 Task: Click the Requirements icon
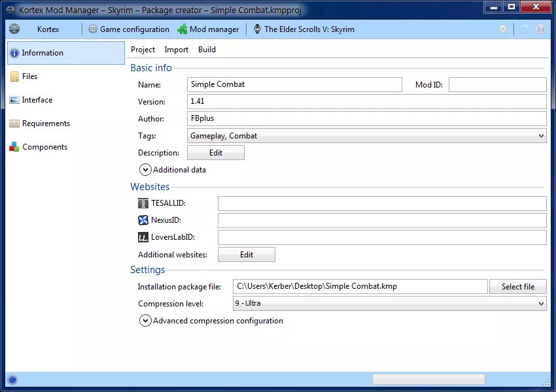14,123
